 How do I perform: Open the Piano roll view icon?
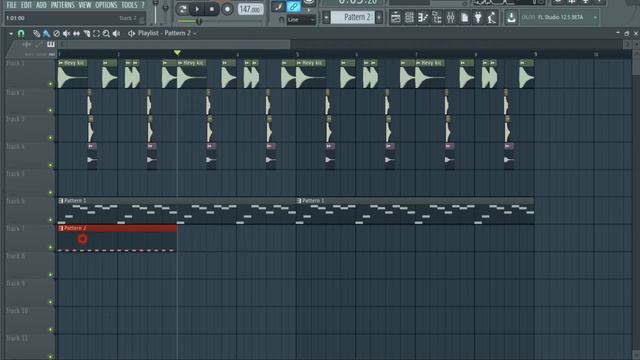coord(423,18)
